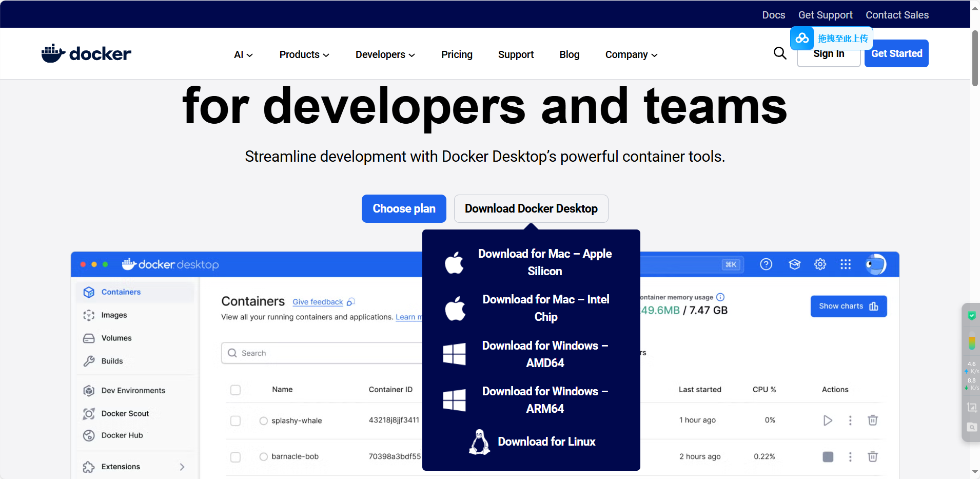Click the green shield icon in side widget
The width and height of the screenshot is (980, 479).
(972, 316)
